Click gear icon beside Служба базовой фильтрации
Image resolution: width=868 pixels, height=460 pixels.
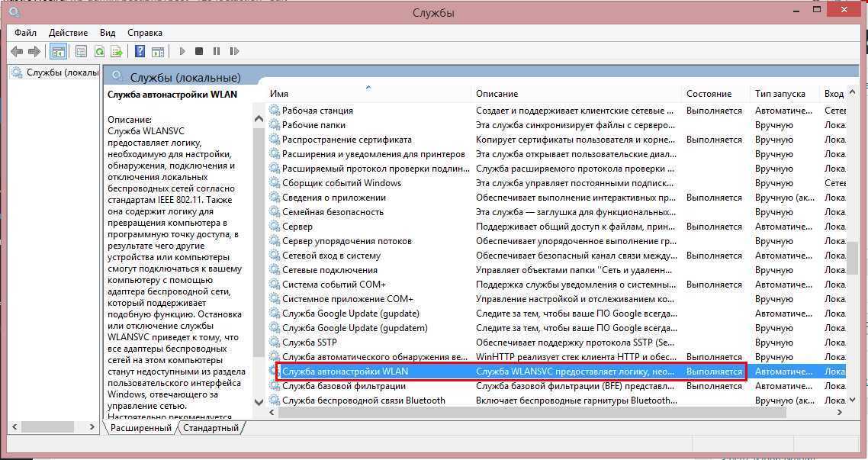point(275,386)
